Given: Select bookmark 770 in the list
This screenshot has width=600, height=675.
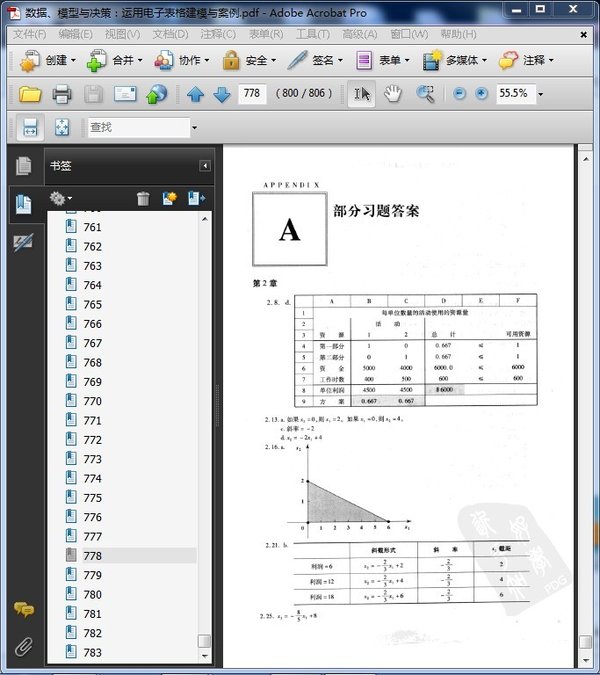Looking at the screenshot, I should pyautogui.click(x=92, y=401).
